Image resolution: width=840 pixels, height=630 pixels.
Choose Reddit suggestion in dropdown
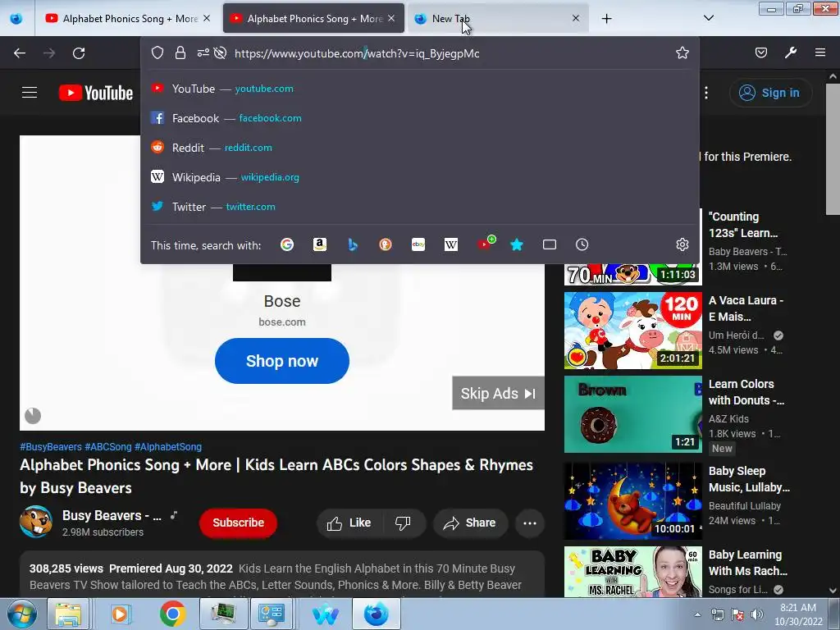point(420,148)
